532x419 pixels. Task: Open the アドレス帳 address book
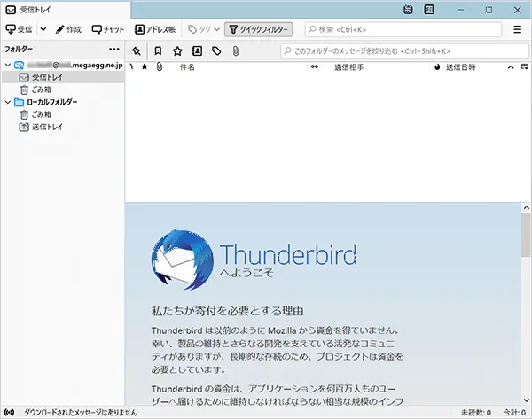coord(155,29)
